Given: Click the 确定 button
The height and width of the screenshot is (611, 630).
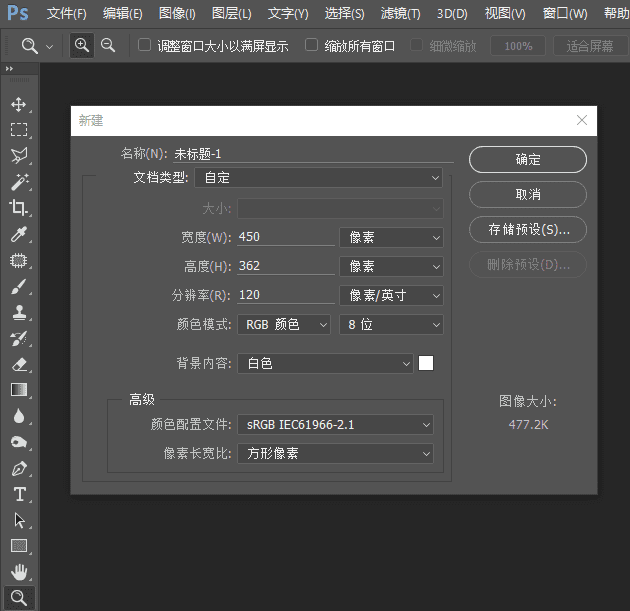Looking at the screenshot, I should click(x=527, y=160).
